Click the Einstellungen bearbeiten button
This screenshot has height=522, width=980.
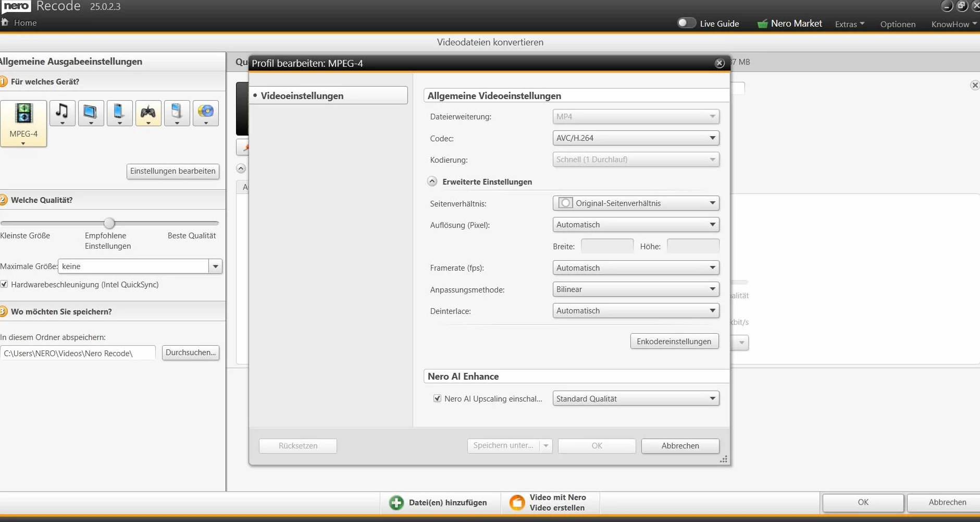pyautogui.click(x=173, y=171)
